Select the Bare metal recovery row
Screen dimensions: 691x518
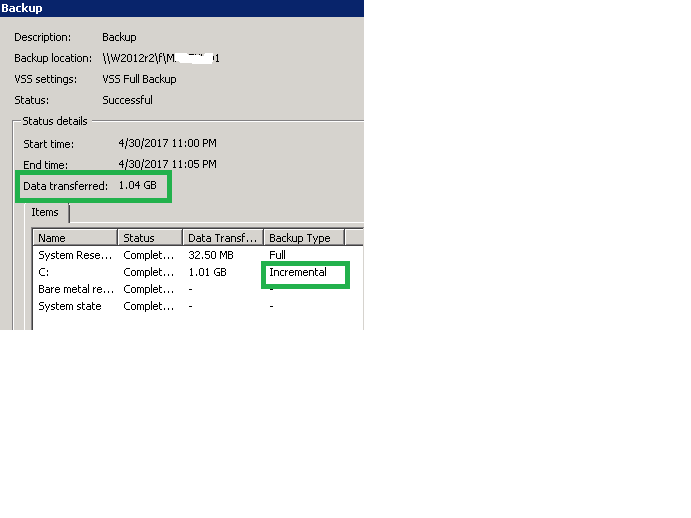75,289
